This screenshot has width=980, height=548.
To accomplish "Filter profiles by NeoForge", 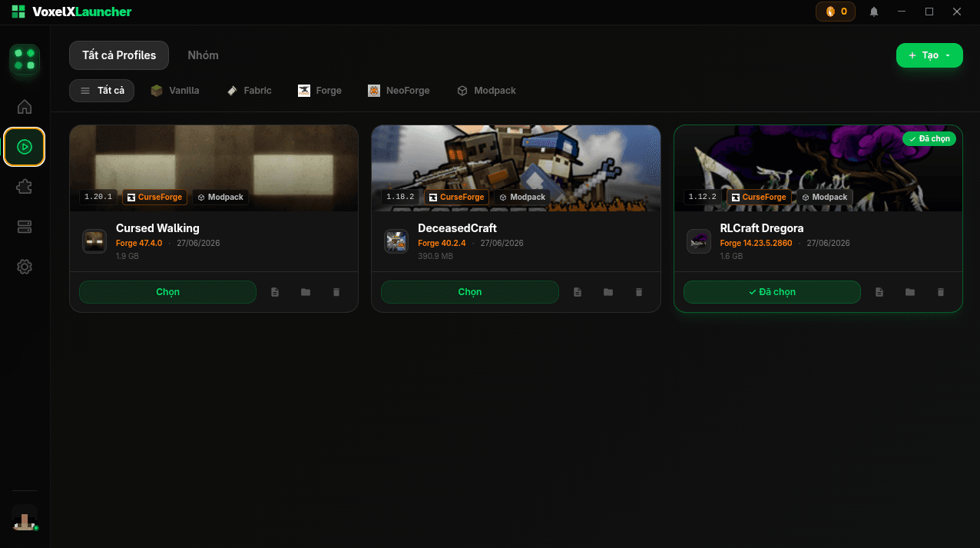I will [399, 91].
